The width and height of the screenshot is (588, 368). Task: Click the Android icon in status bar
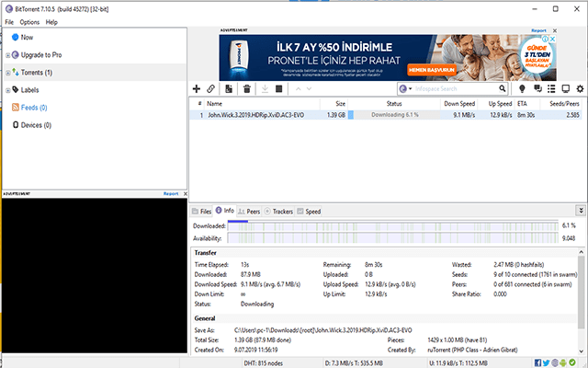(x=563, y=362)
